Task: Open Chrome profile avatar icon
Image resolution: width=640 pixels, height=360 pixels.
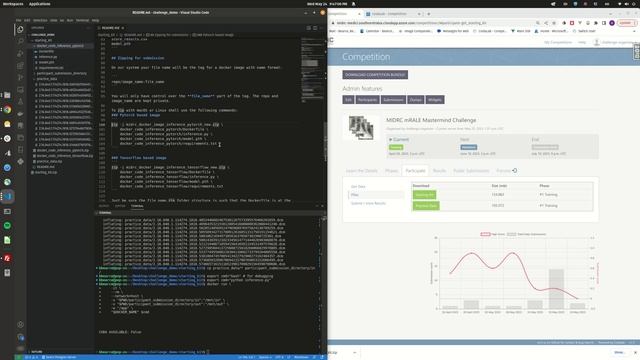Action: (x=612, y=23)
